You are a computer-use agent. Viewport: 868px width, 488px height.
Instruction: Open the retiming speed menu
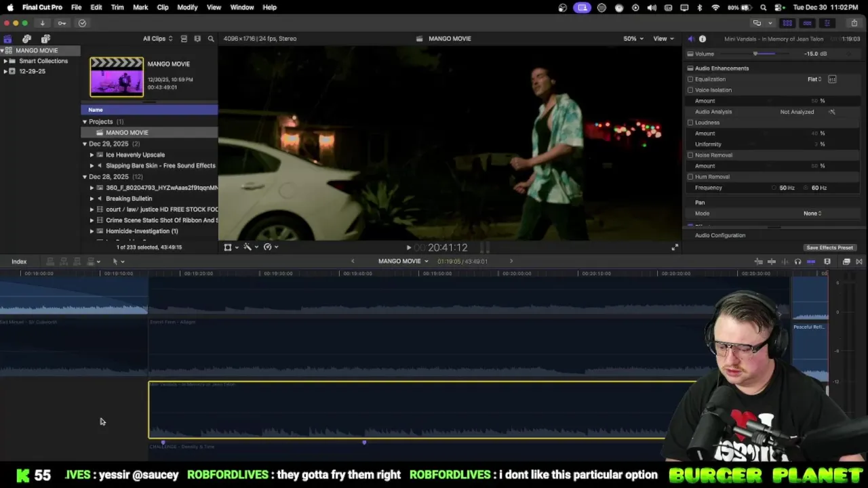pos(271,247)
